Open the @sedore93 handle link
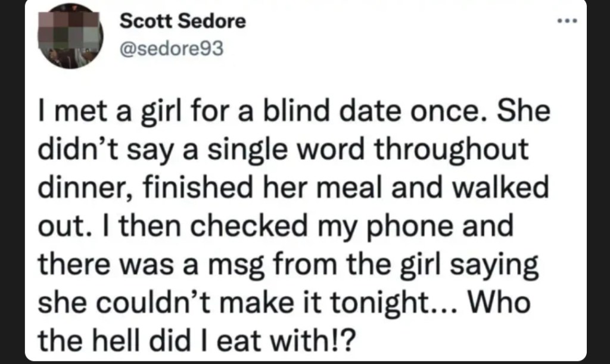610x364 pixels. pos(172,49)
